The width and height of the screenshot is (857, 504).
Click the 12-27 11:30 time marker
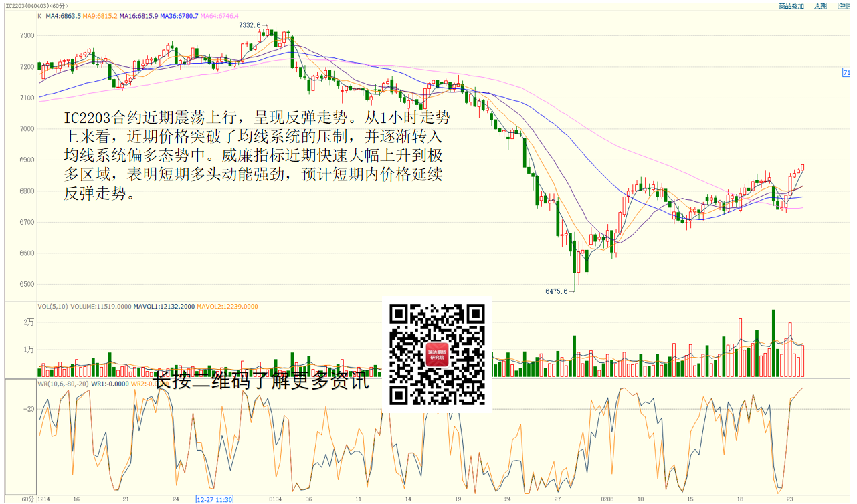[x=215, y=499]
